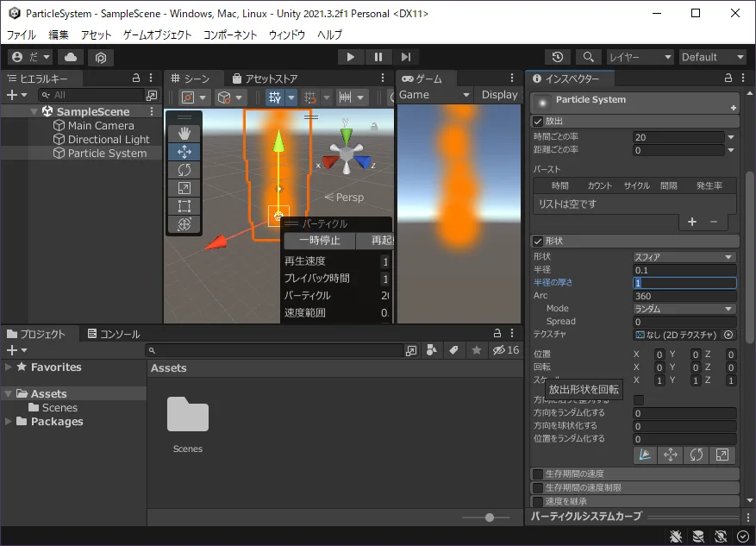Open the 形状 shape type dropdown (スフィア)
756x546 pixels.
(684, 256)
